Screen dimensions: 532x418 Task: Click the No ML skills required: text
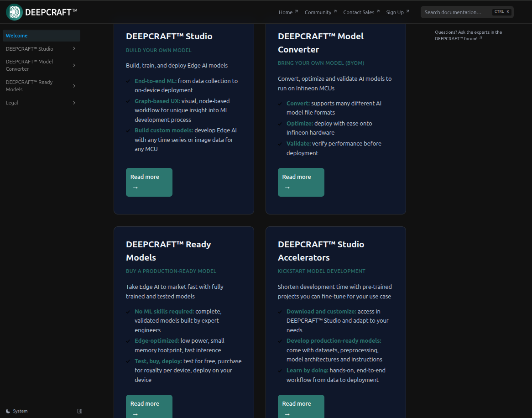(164, 312)
